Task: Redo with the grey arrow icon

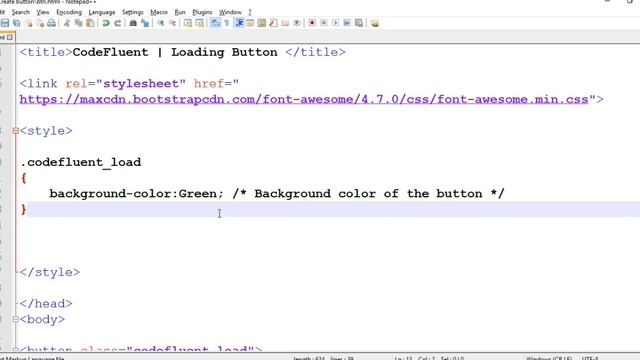Action: 118,23
